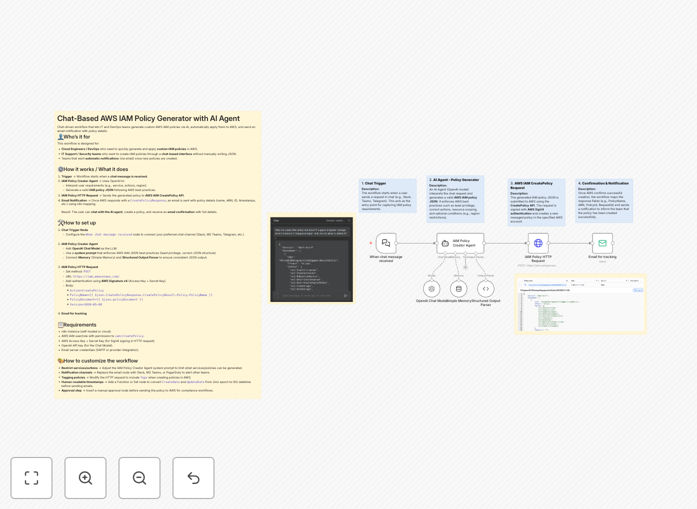Open the HTTP request screenshot thumbnail
697x509 pixels.
click(581, 304)
